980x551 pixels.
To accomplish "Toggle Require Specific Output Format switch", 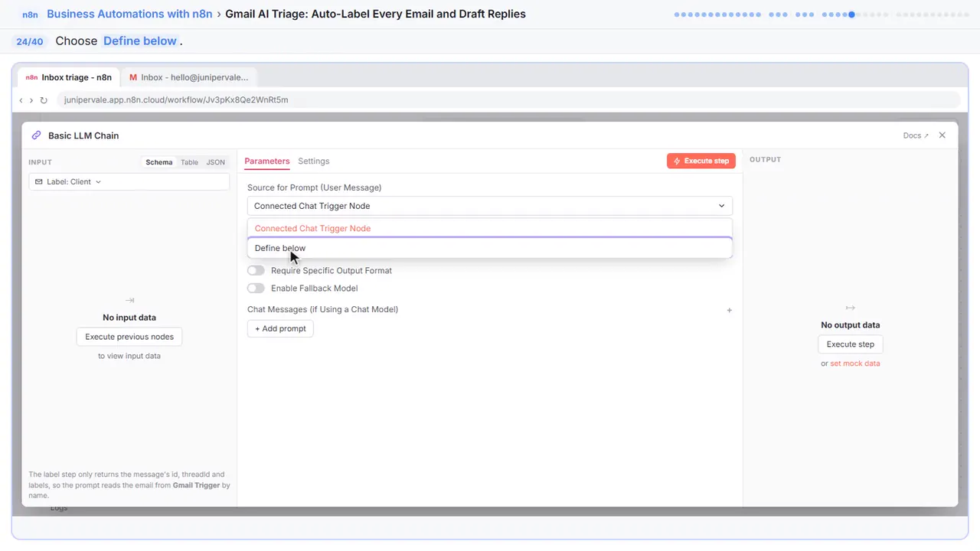I will pos(256,270).
